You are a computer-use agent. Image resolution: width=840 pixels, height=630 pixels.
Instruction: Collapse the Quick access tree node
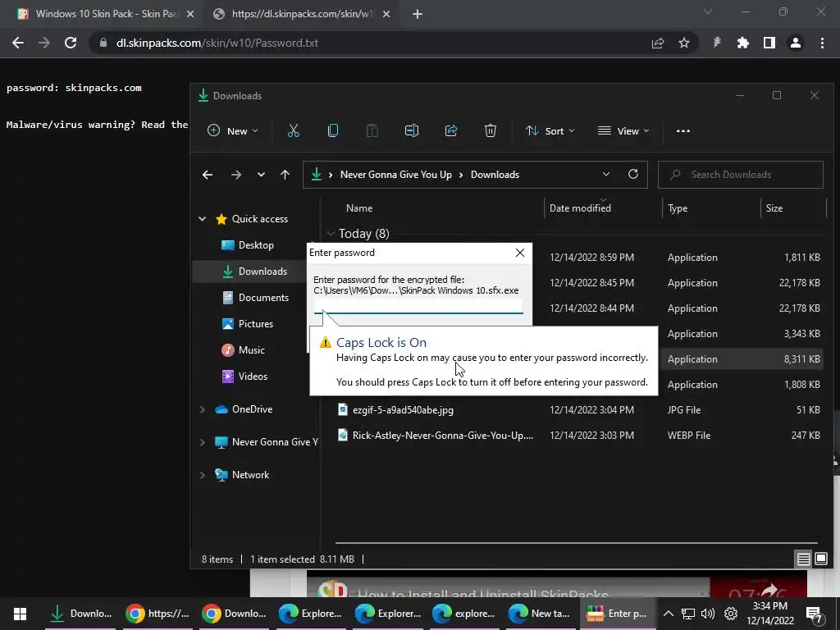[x=203, y=218]
